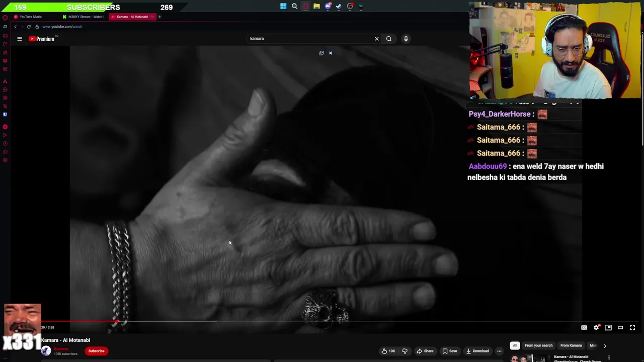Open the more actions ellipsis menu

coord(499,351)
